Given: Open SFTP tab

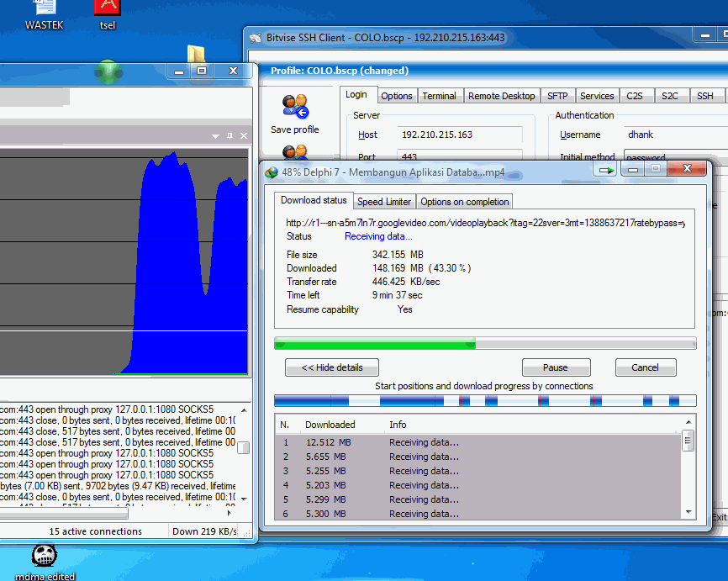Looking at the screenshot, I should tap(557, 96).
